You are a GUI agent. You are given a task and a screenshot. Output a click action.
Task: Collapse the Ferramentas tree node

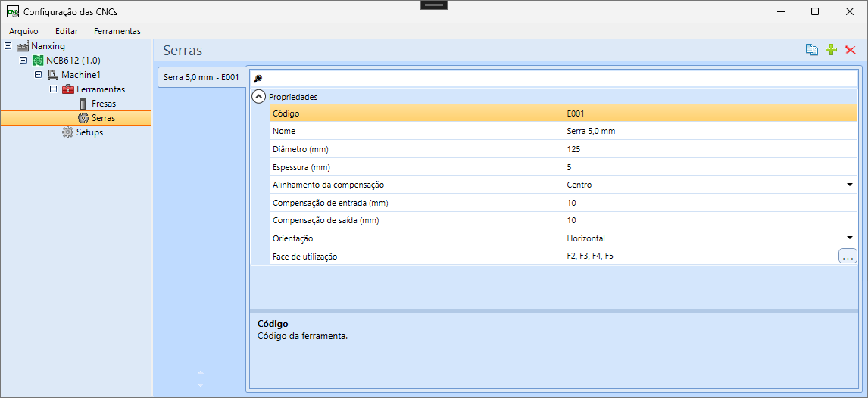point(53,89)
